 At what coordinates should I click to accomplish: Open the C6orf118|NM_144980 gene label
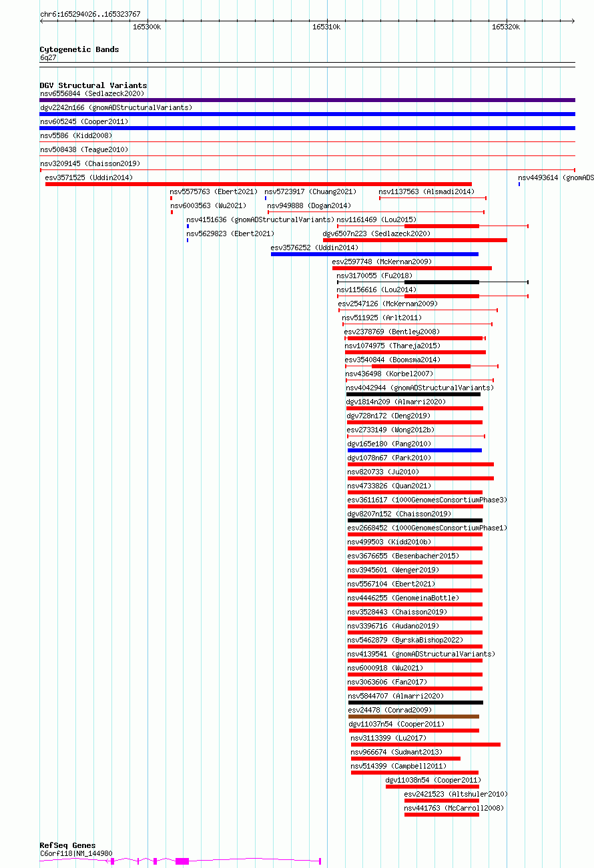[x=76, y=853]
